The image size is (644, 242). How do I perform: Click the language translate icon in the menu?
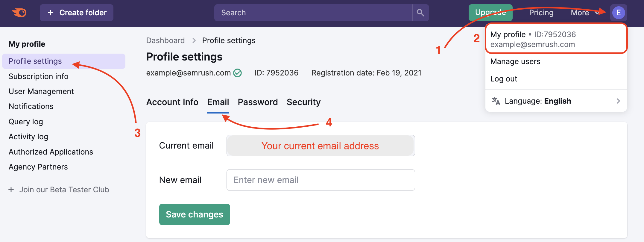(495, 101)
